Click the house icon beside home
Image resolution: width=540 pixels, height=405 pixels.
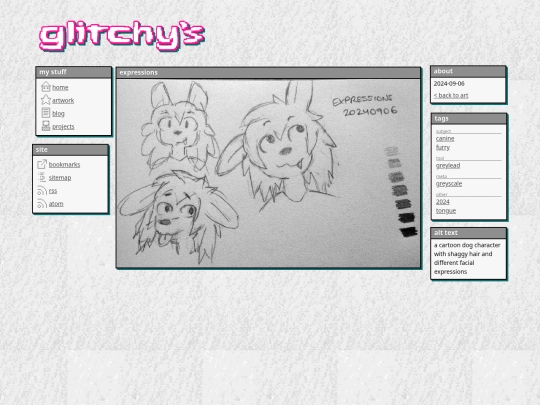click(46, 86)
